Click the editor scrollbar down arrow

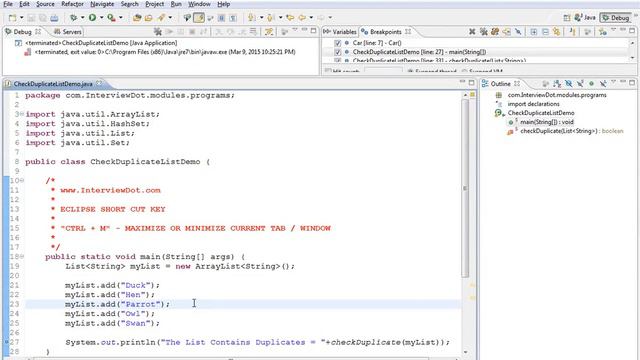pyautogui.click(x=465, y=352)
